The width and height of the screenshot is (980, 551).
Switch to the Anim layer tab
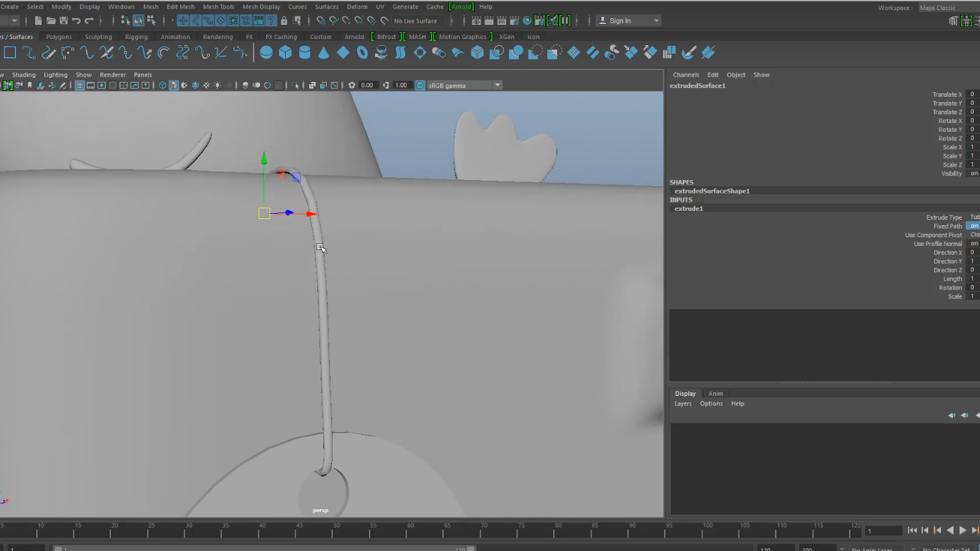point(715,394)
